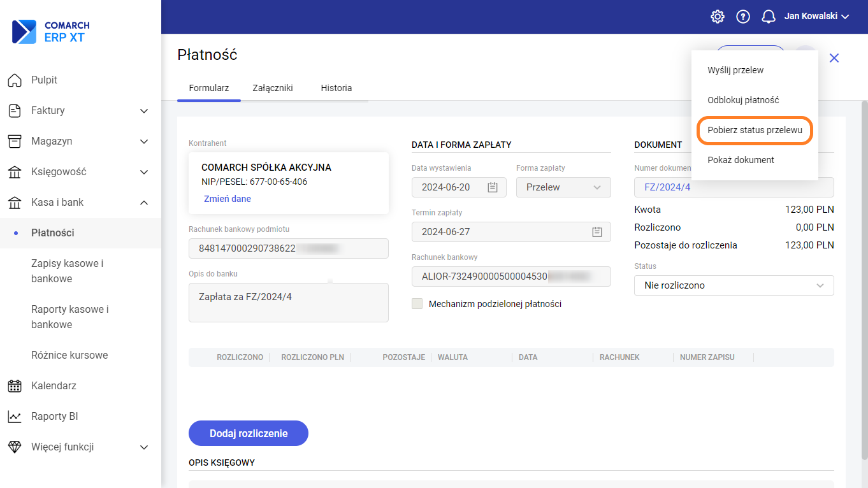The height and width of the screenshot is (488, 868).
Task: Open the Status dropdown showing Nie rozliczono
Action: coord(734,285)
